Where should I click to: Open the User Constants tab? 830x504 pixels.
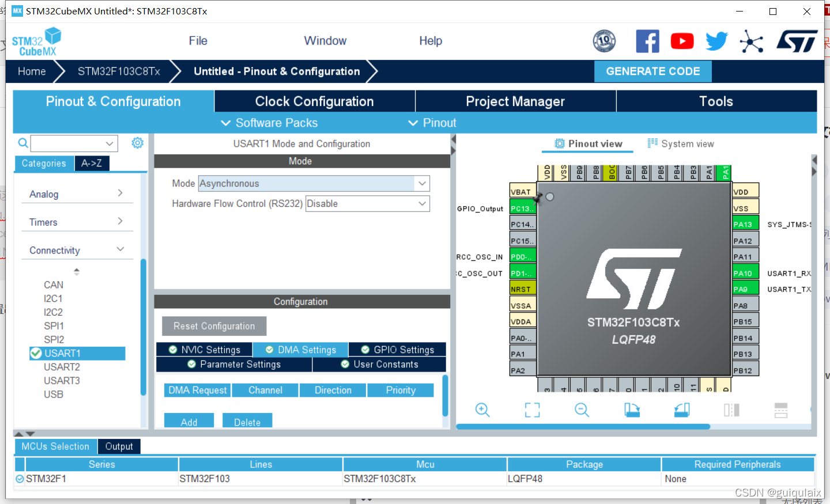tap(379, 364)
